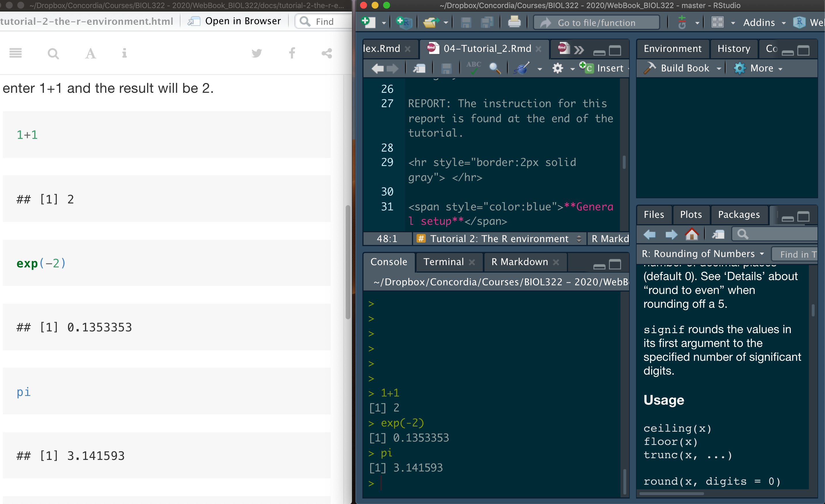Screen dimensions: 825x504
Task: Open the knit options gear icon
Action: [x=558, y=68]
